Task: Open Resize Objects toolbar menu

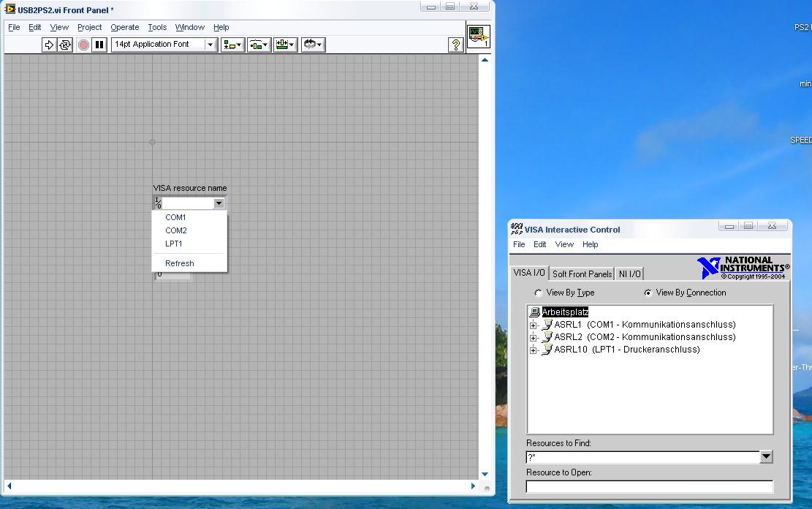Action: (x=285, y=45)
